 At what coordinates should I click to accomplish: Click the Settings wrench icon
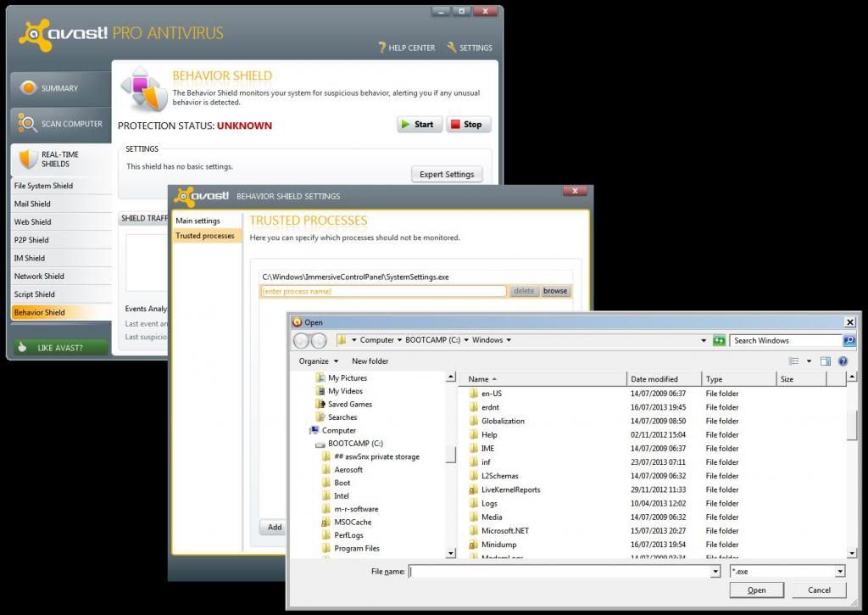[452, 48]
